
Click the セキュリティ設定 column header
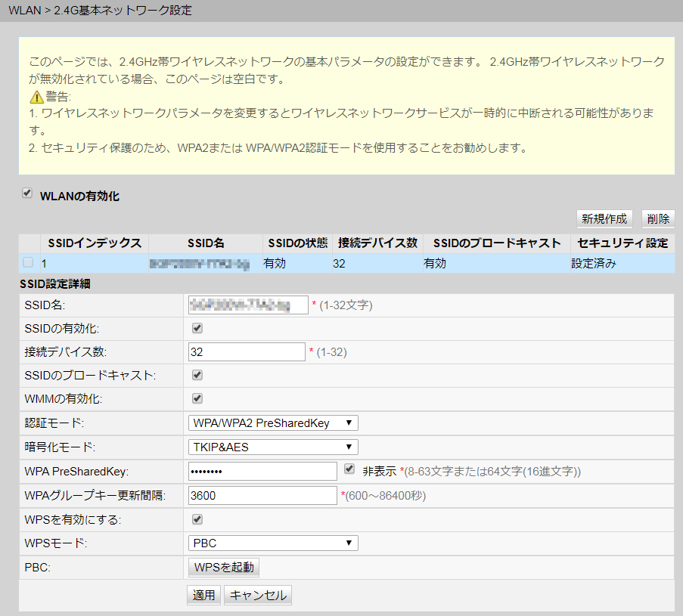622,243
